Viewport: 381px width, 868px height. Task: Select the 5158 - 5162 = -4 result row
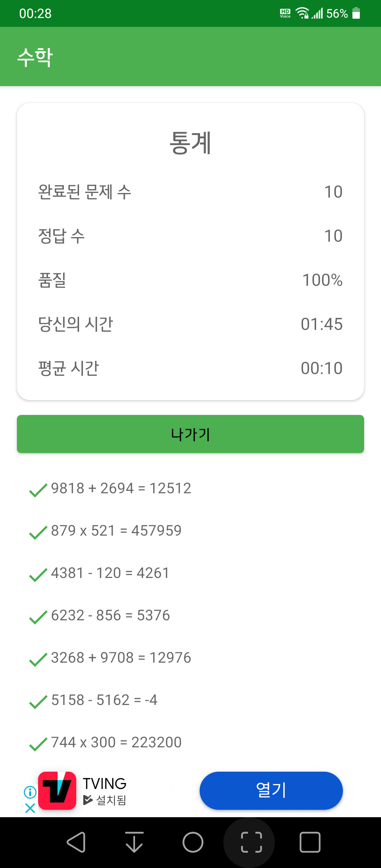(x=190, y=700)
